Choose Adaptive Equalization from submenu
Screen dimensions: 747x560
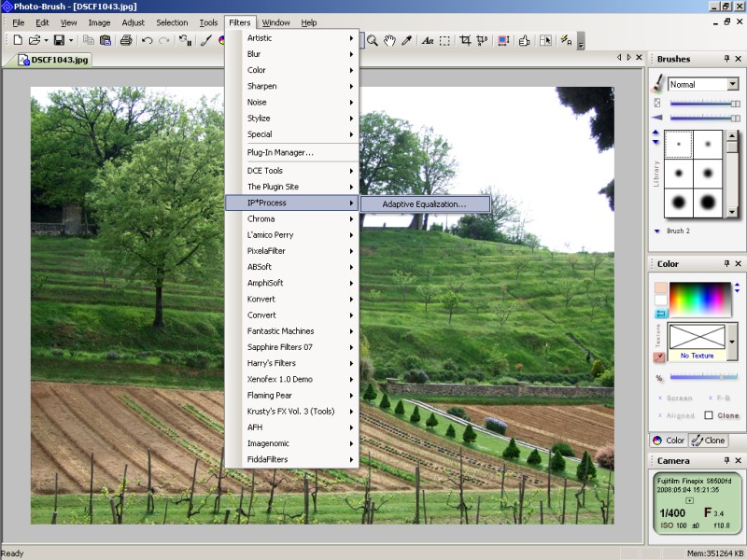click(423, 203)
